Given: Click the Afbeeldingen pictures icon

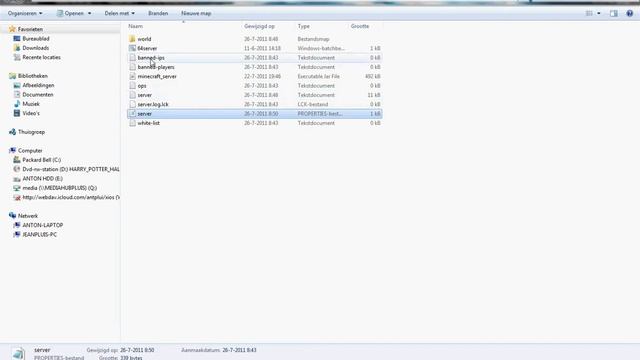Looking at the screenshot, I should click(x=17, y=85).
